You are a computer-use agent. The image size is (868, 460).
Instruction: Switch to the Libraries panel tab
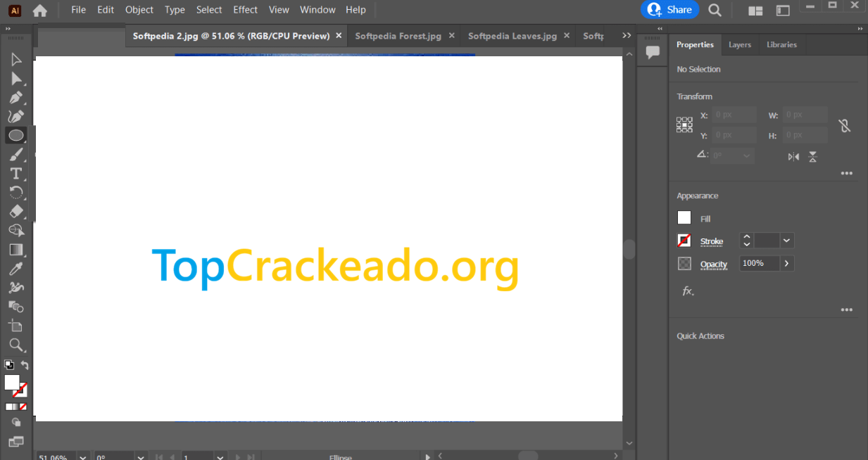click(781, 44)
